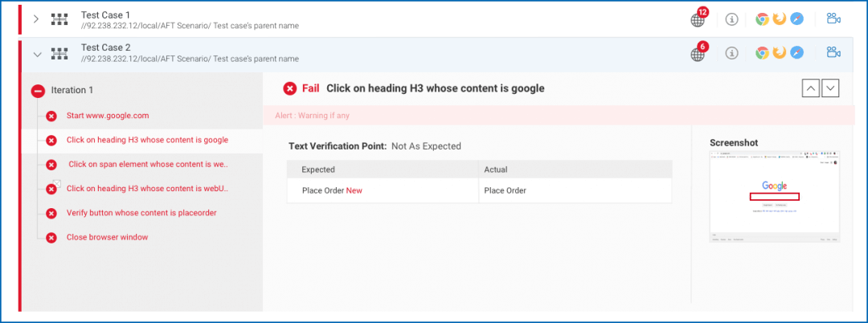Select step 'Start www.google.com'
Screen dimensions: 868x323
pos(107,116)
